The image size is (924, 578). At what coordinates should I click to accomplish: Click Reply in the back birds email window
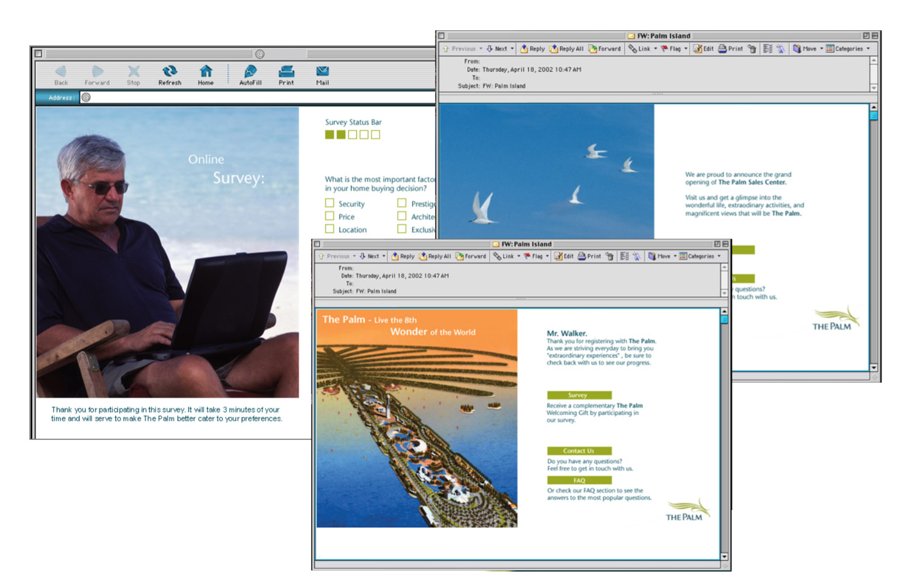tap(533, 49)
